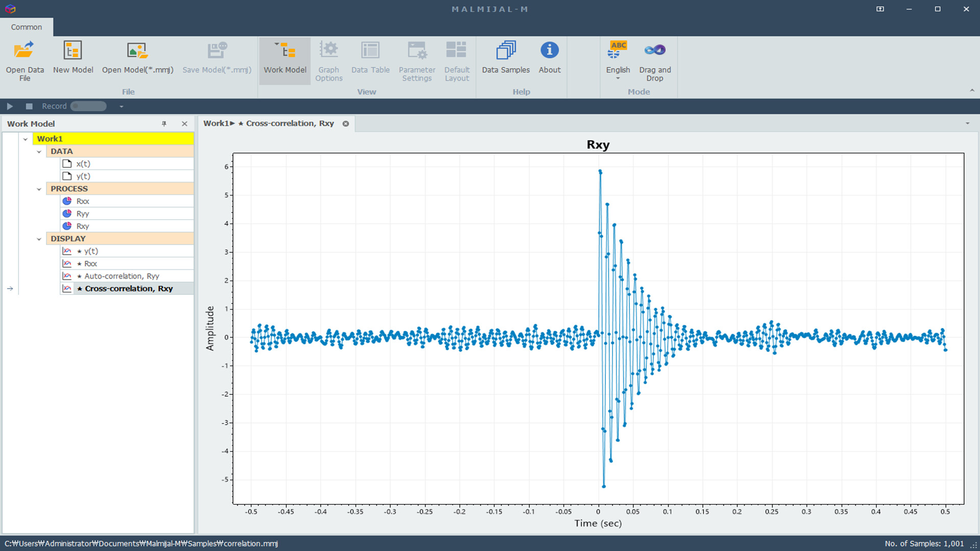
Task: Open the English language dropdown
Action: (x=618, y=78)
